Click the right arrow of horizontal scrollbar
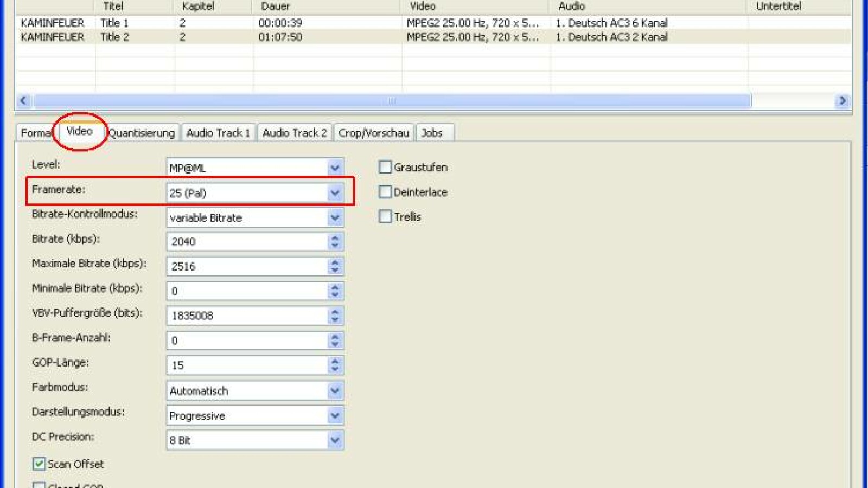This screenshot has height=488, width=868. coord(842,101)
